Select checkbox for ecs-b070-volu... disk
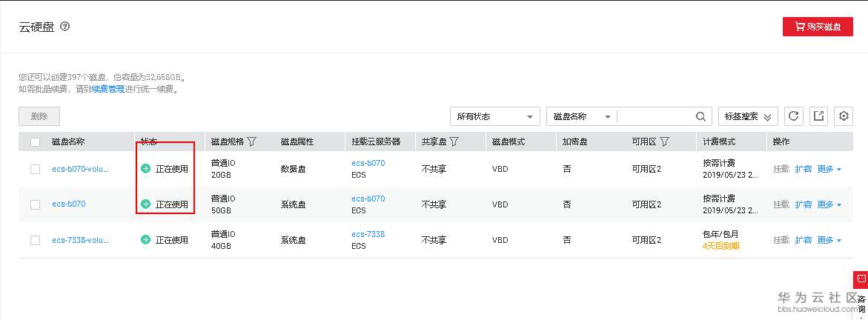 (x=36, y=169)
